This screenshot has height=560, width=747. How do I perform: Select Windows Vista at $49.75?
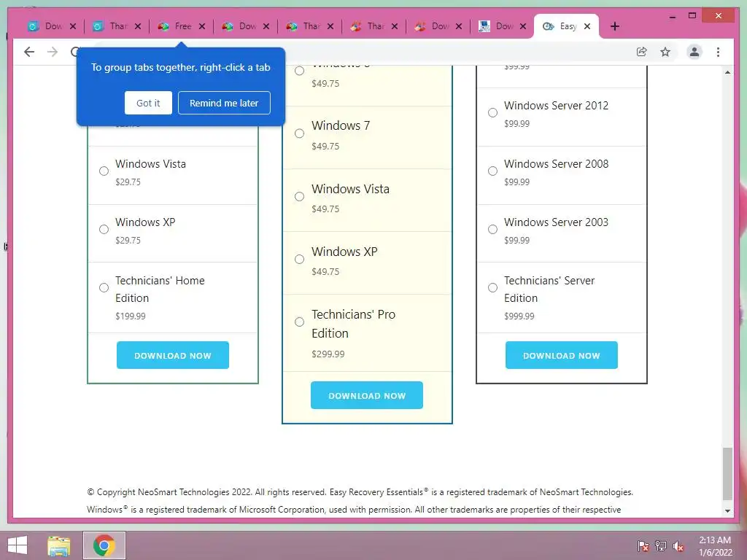(299, 197)
